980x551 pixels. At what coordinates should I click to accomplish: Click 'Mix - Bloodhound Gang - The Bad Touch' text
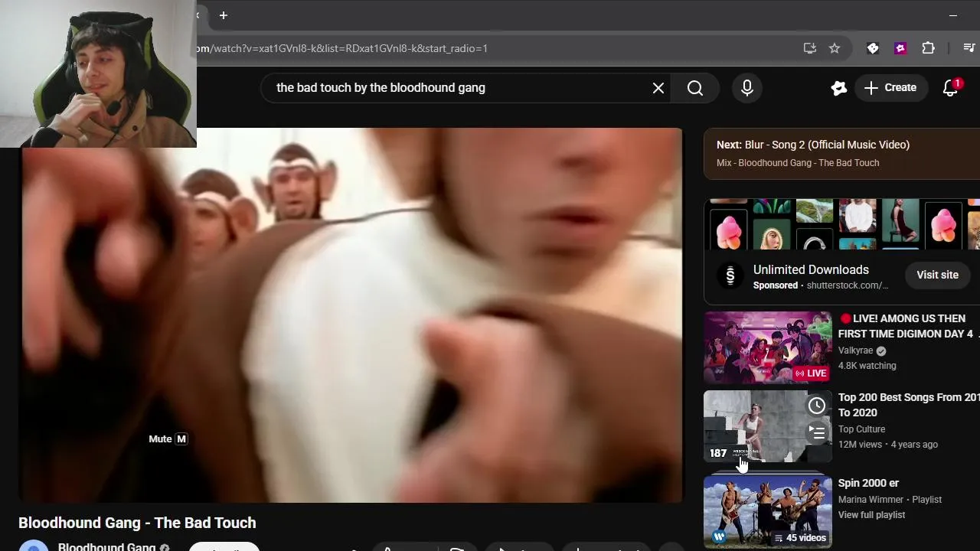click(x=798, y=163)
